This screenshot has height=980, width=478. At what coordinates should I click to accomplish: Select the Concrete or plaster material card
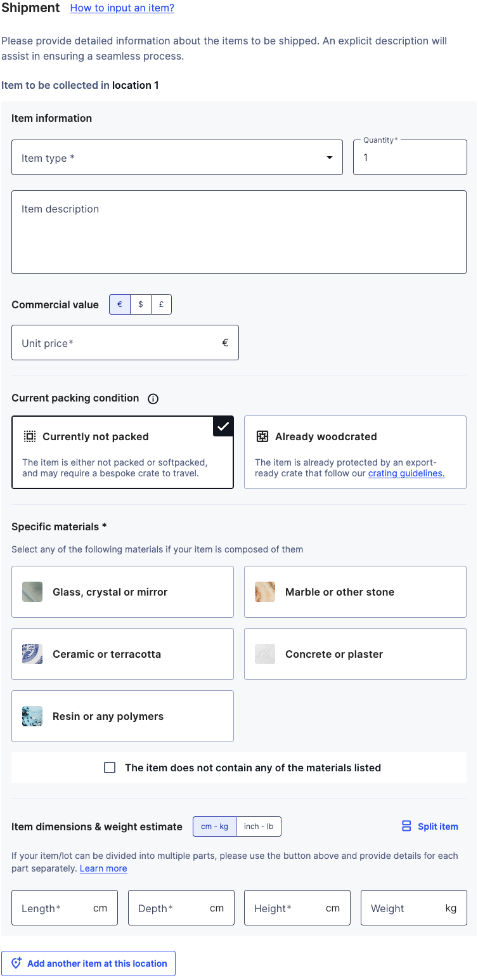pos(355,654)
